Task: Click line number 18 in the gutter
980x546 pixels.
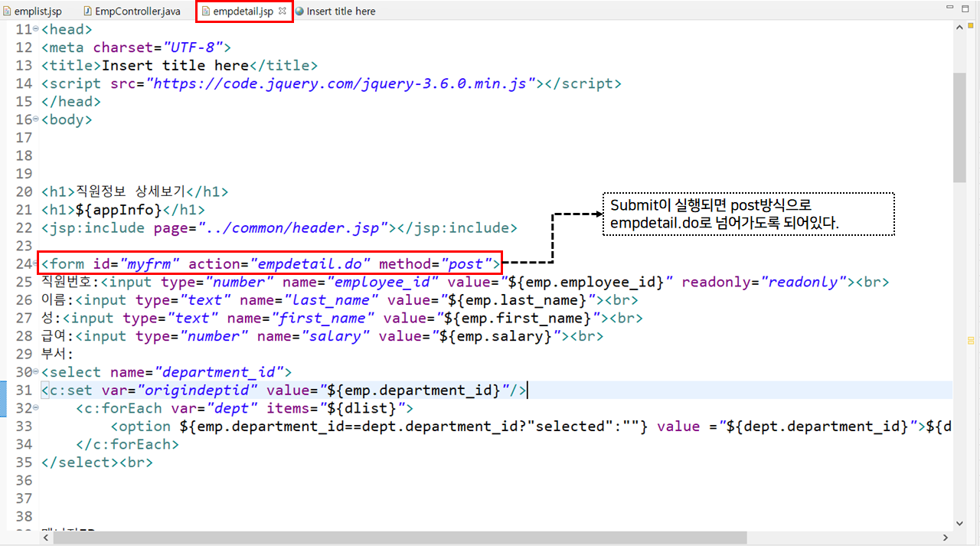Action: (24, 155)
